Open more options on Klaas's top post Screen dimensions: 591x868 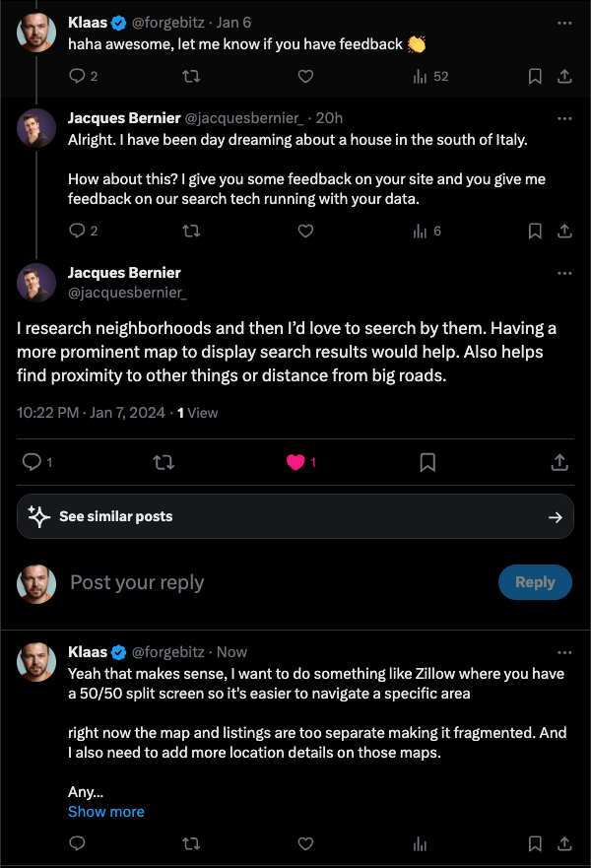564,21
